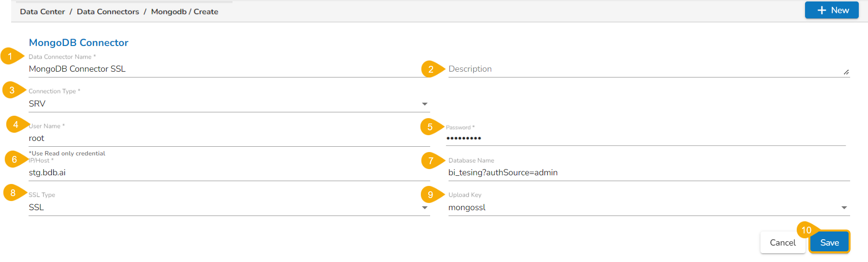Image resolution: width=868 pixels, height=262 pixels.
Task: Save the MongoDB connector
Action: tap(829, 243)
